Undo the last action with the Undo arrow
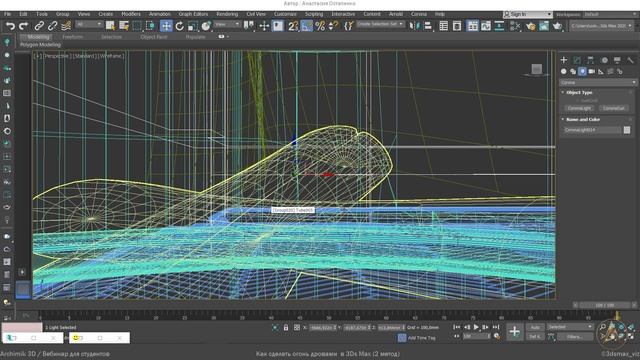 click(10, 26)
